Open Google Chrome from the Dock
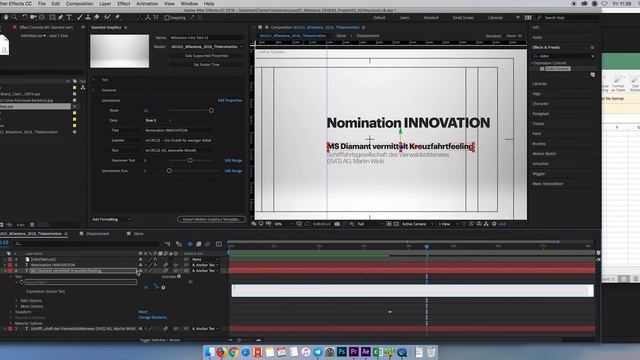The height and width of the screenshot is (360, 640). coord(233,352)
